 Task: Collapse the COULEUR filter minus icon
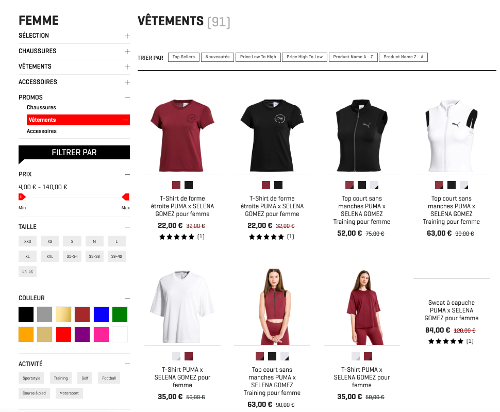click(127, 298)
